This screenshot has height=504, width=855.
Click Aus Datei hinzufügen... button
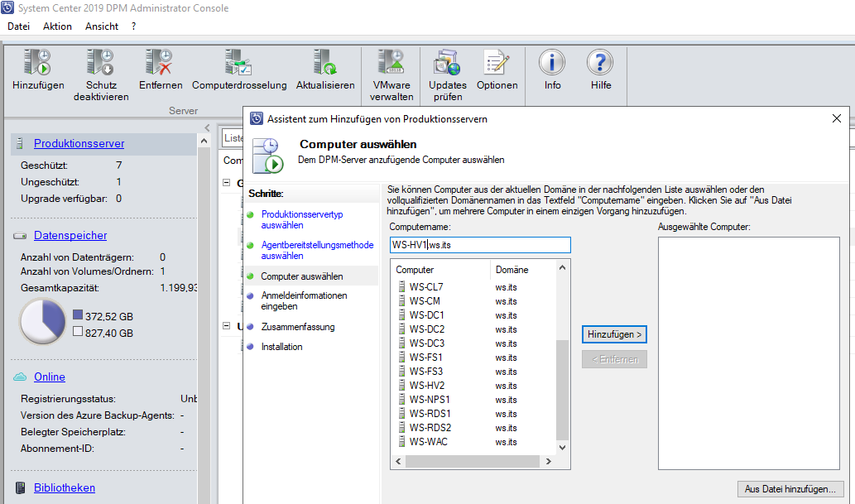pos(790,489)
